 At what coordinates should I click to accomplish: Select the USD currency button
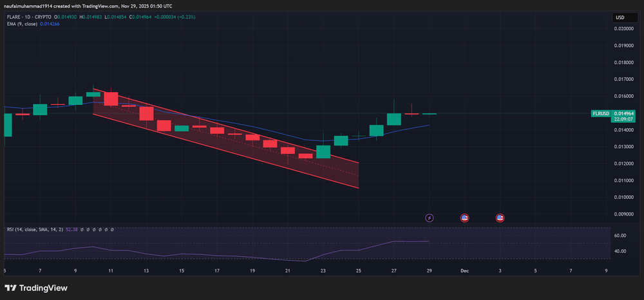620,17
